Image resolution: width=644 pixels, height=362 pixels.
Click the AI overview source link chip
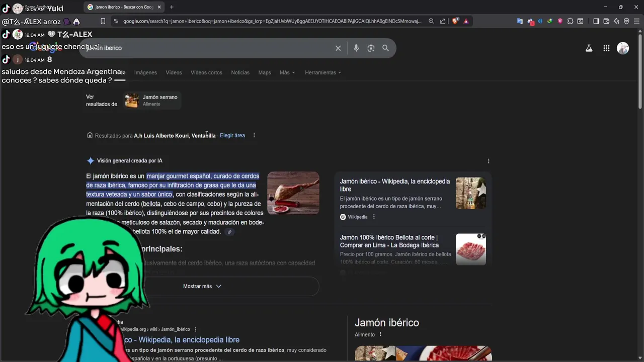click(x=229, y=232)
